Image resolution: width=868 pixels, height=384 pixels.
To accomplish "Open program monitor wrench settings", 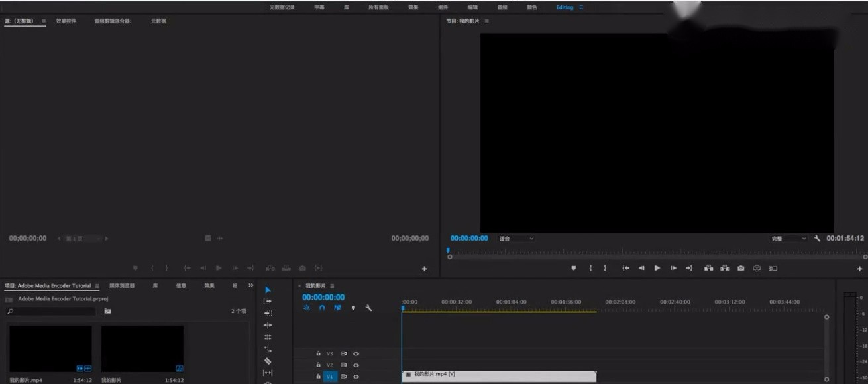I will pyautogui.click(x=817, y=238).
